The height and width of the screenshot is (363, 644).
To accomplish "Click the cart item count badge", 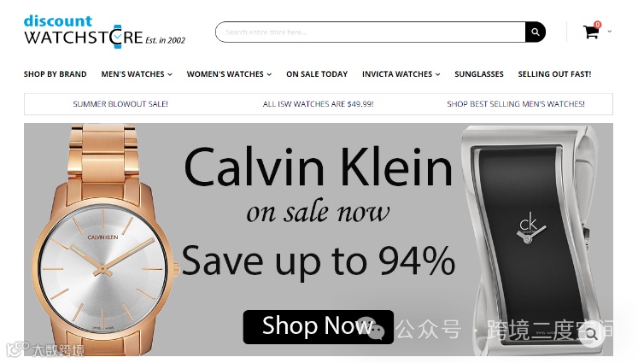I will pyautogui.click(x=597, y=25).
